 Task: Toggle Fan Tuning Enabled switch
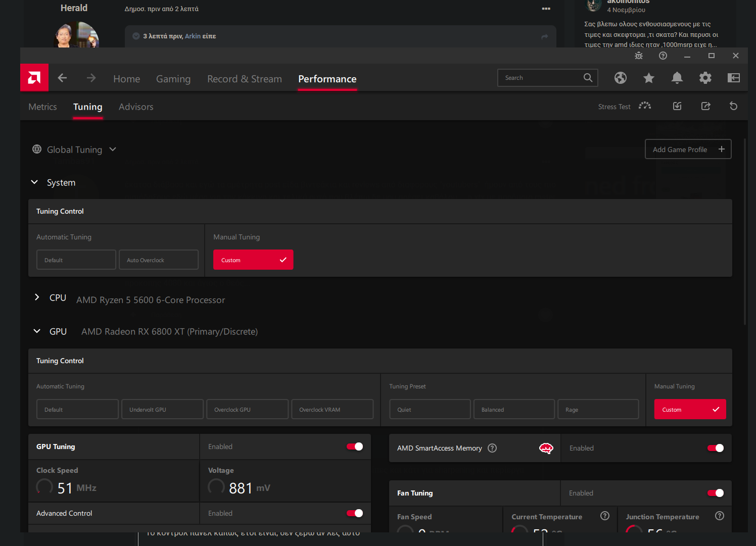coord(716,493)
